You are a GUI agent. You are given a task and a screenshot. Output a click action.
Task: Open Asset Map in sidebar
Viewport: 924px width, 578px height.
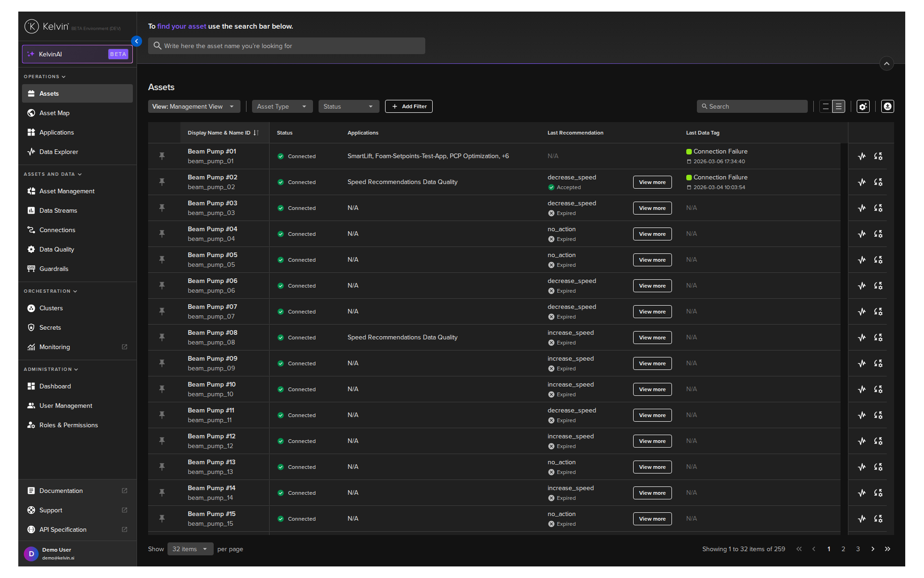54,113
